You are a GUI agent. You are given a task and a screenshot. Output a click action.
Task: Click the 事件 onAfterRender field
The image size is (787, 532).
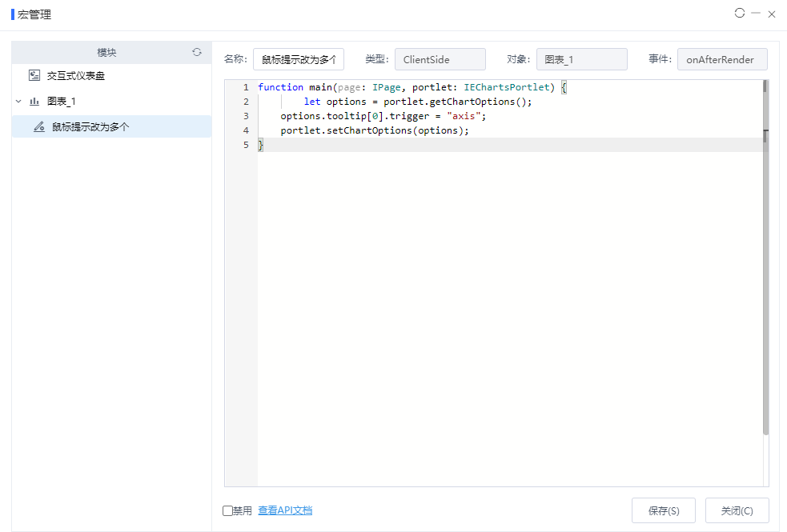[722, 59]
